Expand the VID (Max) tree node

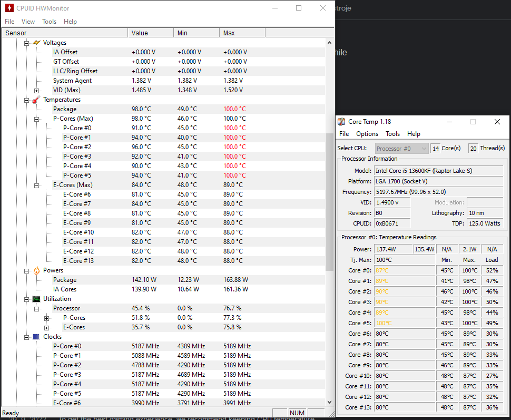pos(37,90)
